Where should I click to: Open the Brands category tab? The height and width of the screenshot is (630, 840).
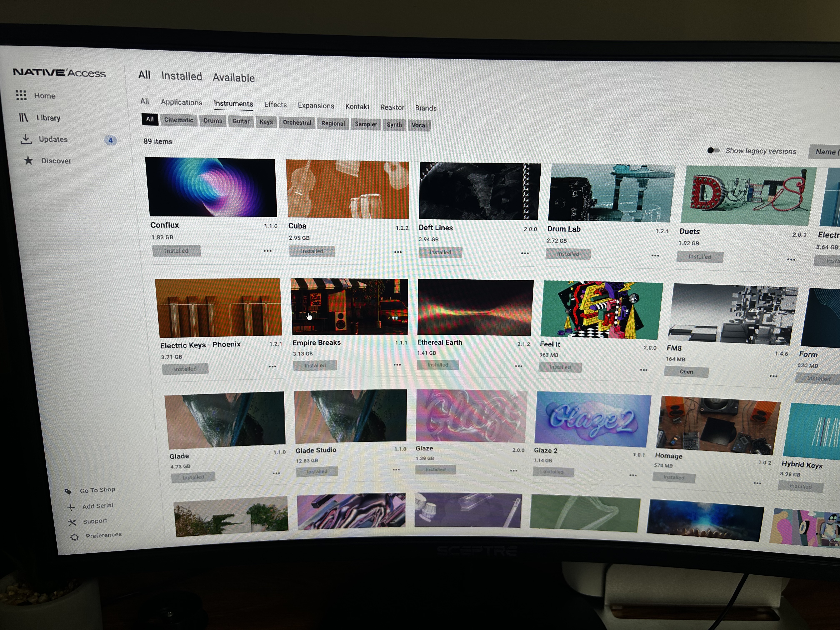point(426,108)
